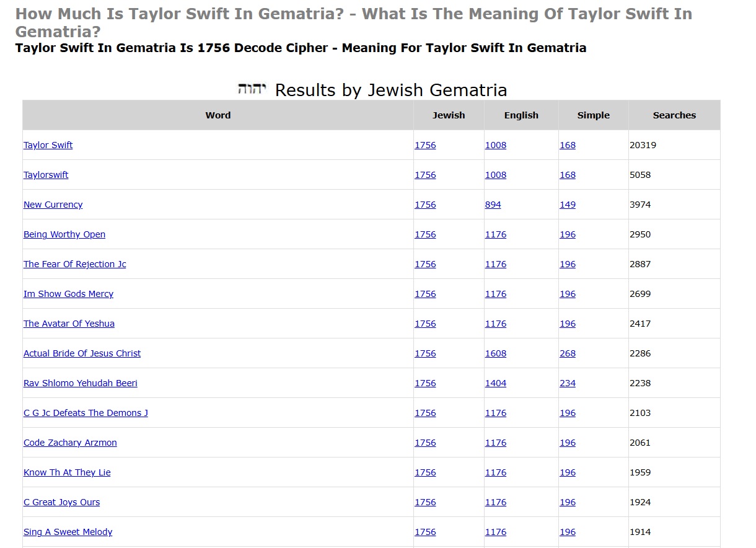Click 'C G Jc Defeats The Demons J' link
The width and height of the screenshot is (756, 548).
tap(86, 413)
